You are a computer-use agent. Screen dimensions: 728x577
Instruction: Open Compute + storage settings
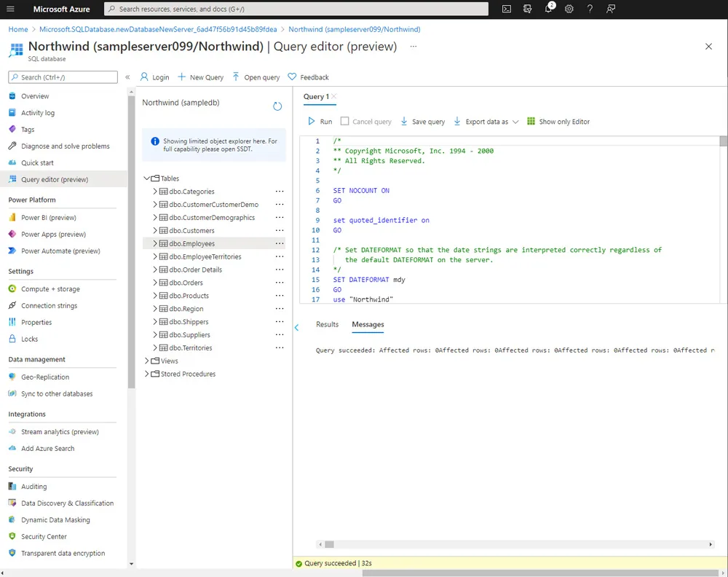tap(51, 289)
